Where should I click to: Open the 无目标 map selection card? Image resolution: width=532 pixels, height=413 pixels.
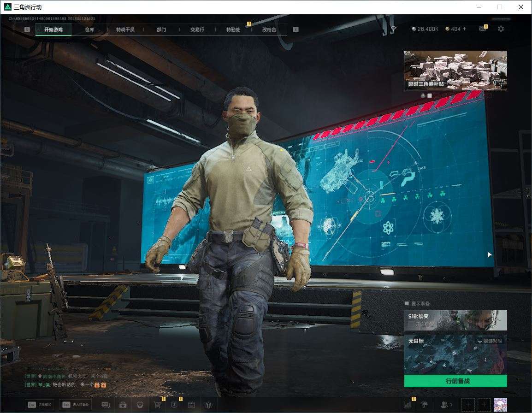point(455,354)
